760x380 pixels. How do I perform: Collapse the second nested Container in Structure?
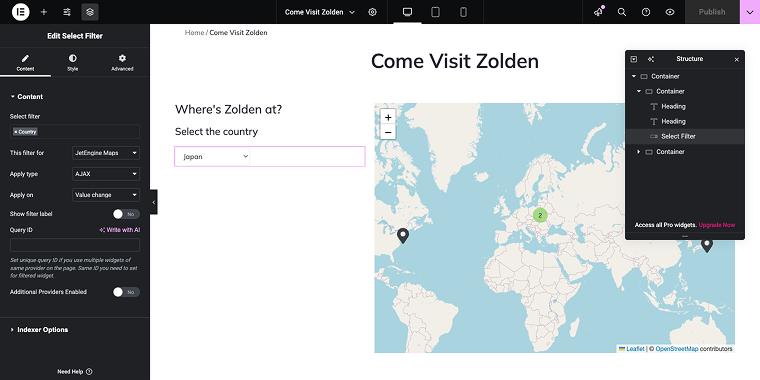tap(639, 92)
